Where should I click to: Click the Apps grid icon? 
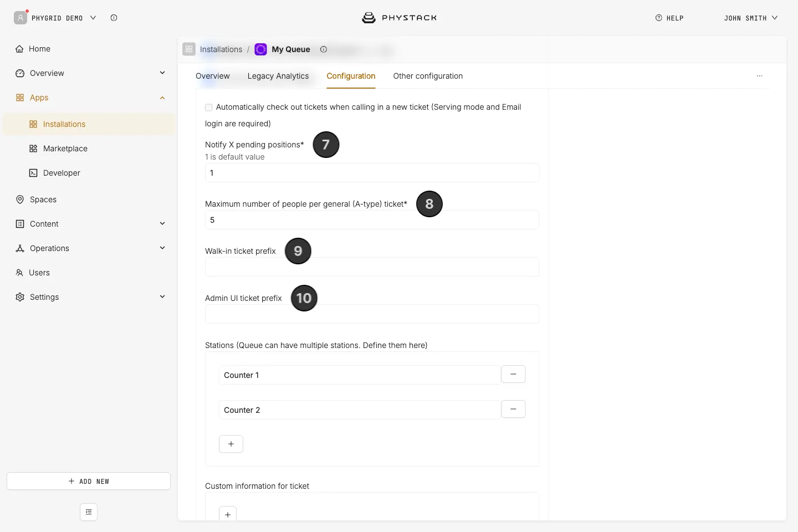[x=20, y=98]
